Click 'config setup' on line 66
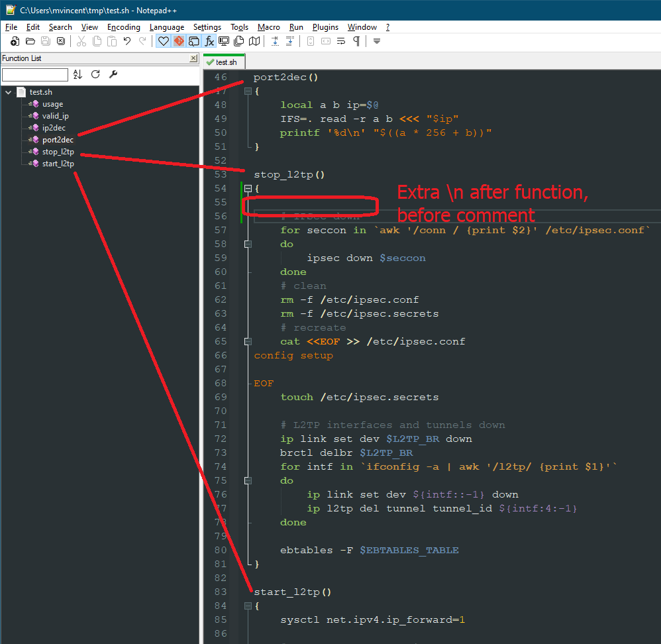 click(293, 356)
